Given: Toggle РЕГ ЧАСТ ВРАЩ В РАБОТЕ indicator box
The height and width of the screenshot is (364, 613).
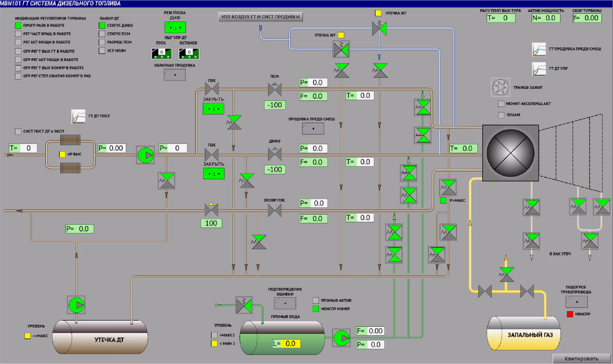Looking at the screenshot, I should tap(18, 34).
